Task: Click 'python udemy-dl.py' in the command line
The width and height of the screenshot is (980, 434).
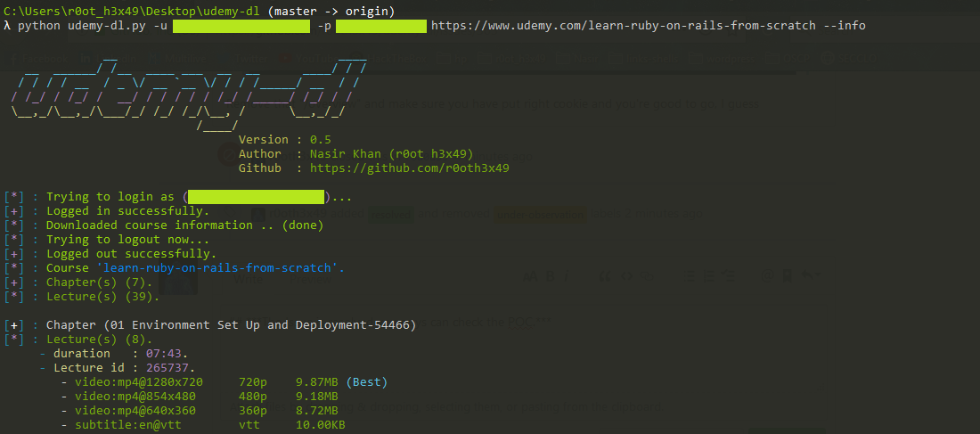Action: [x=83, y=26]
